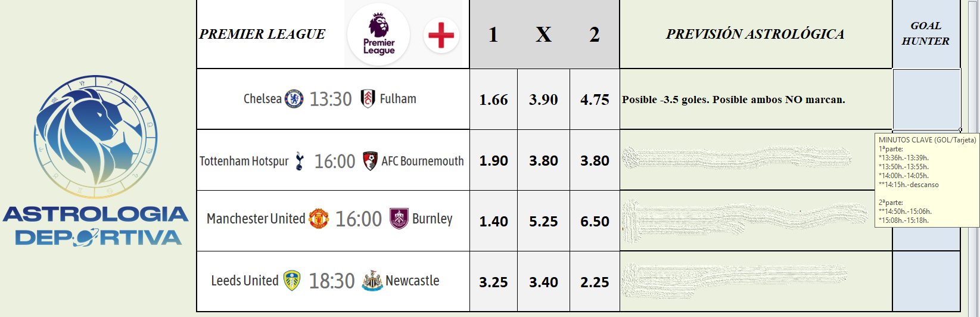This screenshot has height=317, width=980.
Task: Click the Chelsea–Fulham astrological prediction text
Action: [x=733, y=100]
